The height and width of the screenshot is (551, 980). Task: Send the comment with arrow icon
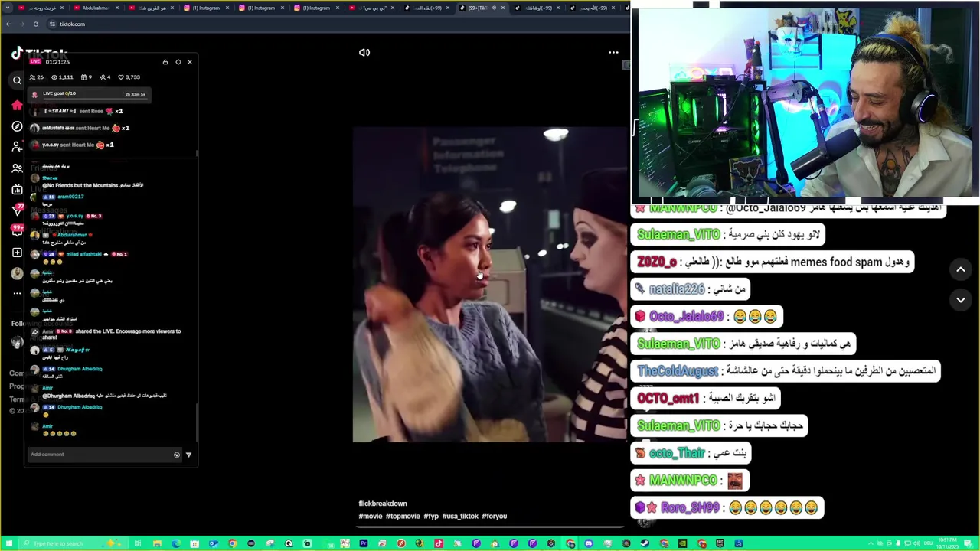188,455
